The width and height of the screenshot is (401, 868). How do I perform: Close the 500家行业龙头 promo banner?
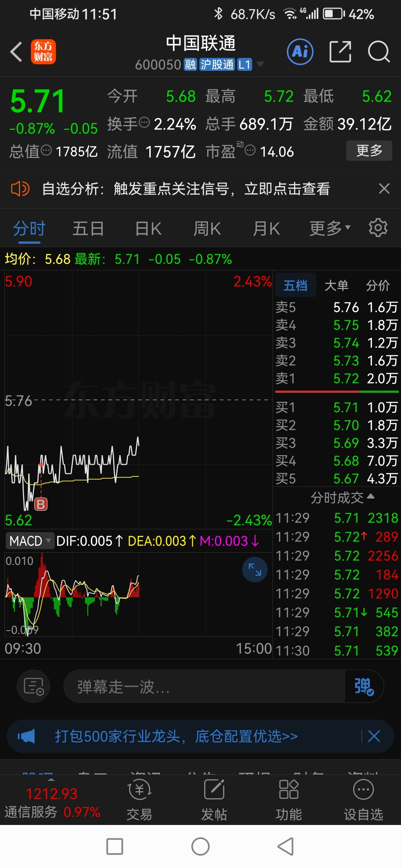(x=374, y=736)
